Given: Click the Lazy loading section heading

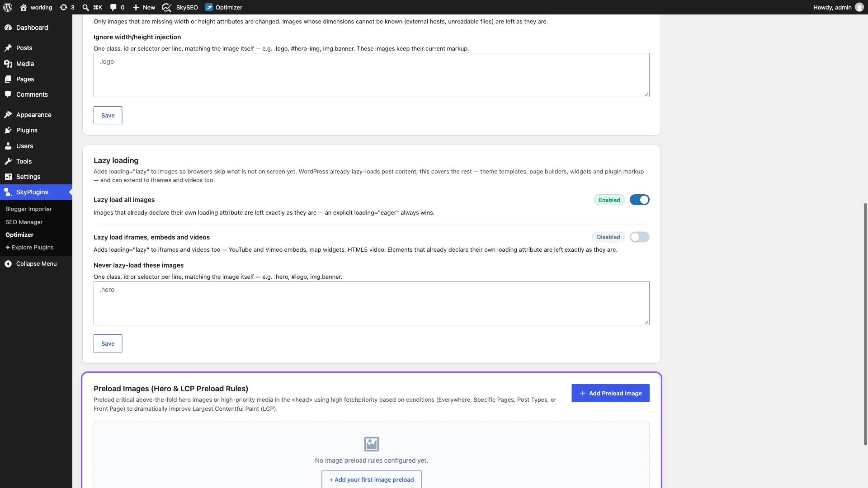Looking at the screenshot, I should [x=116, y=160].
